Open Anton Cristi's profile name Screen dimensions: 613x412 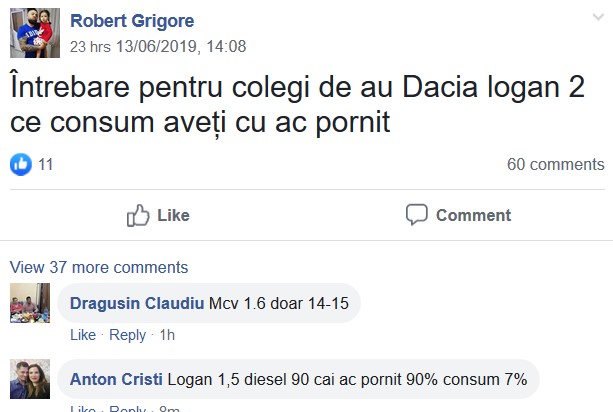(116, 380)
